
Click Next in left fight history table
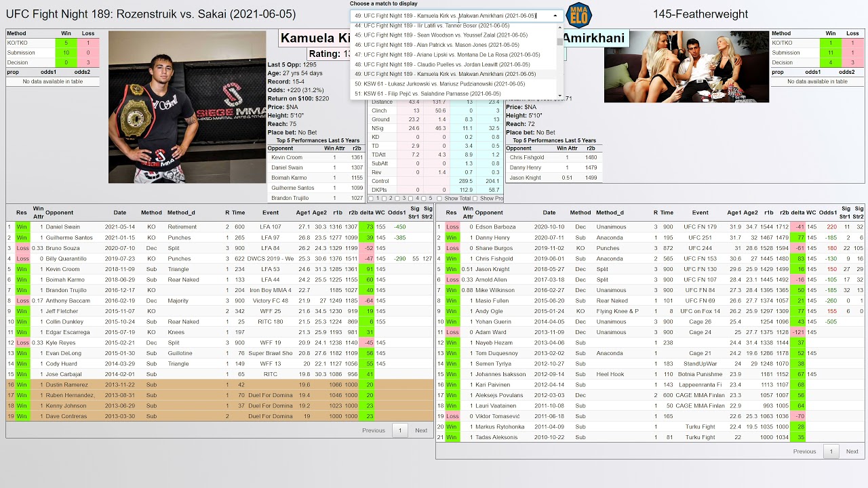(421, 430)
